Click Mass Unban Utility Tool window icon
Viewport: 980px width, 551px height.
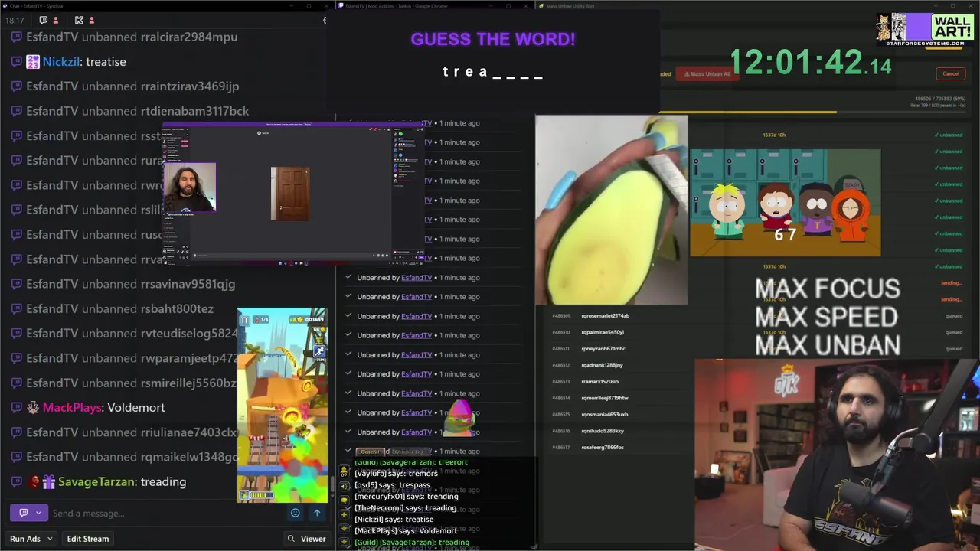(541, 6)
